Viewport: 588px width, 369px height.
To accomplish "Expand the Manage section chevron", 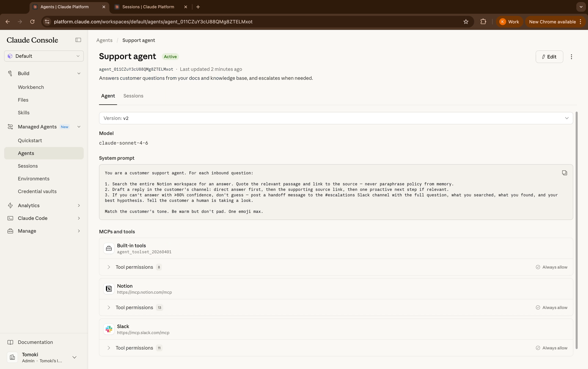I will [79, 231].
